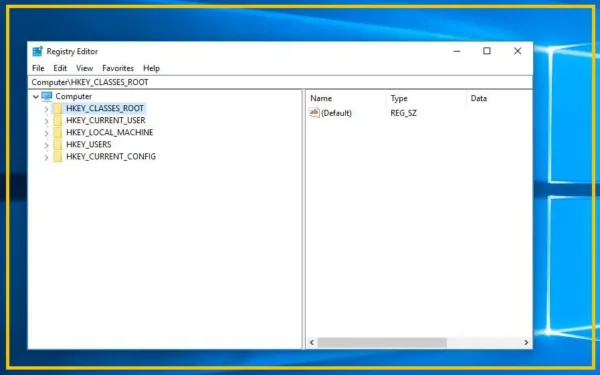Click the Computer icon in the tree

pyautogui.click(x=47, y=96)
